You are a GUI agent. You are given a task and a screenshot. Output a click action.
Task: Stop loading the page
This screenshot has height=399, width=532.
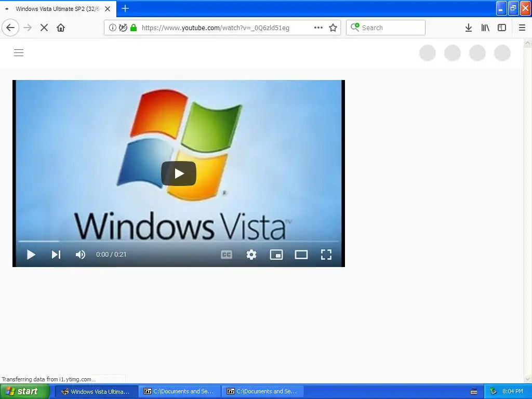click(x=44, y=28)
